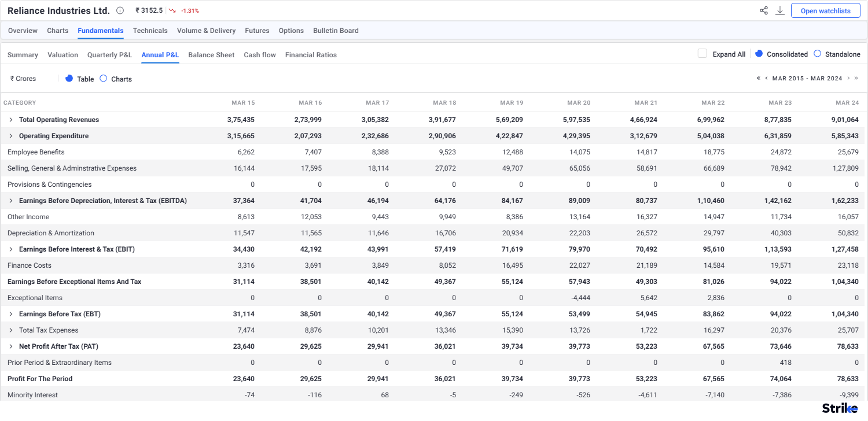Click the Open watchlists button
The image size is (868, 421).
tap(825, 10)
